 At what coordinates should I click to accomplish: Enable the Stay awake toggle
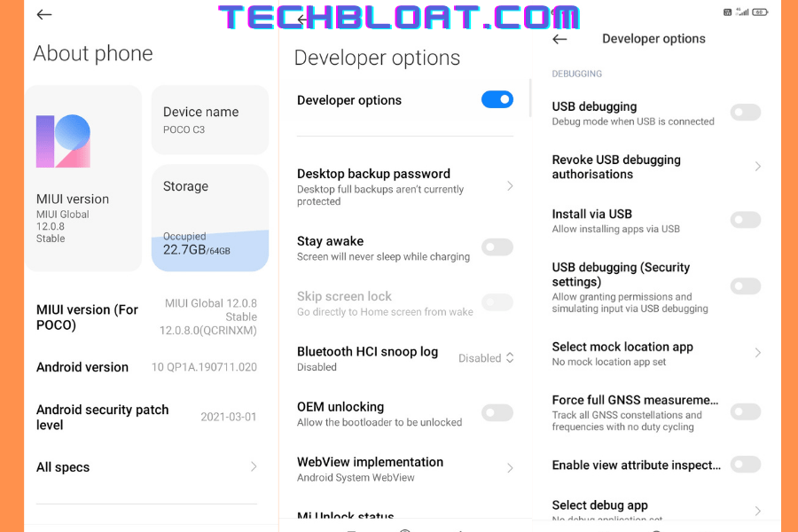(x=497, y=247)
